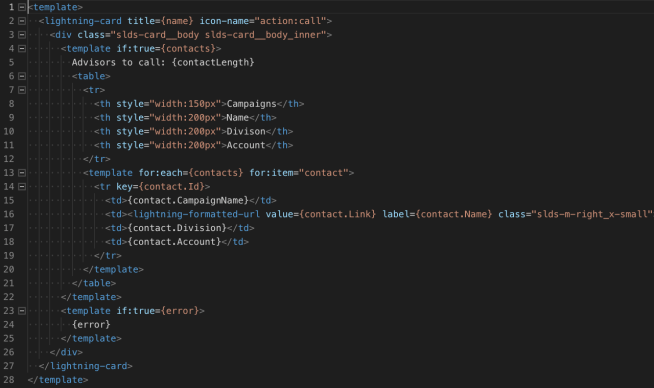
Task: Collapse the if:true error template fold on line 23
Action: point(22,311)
